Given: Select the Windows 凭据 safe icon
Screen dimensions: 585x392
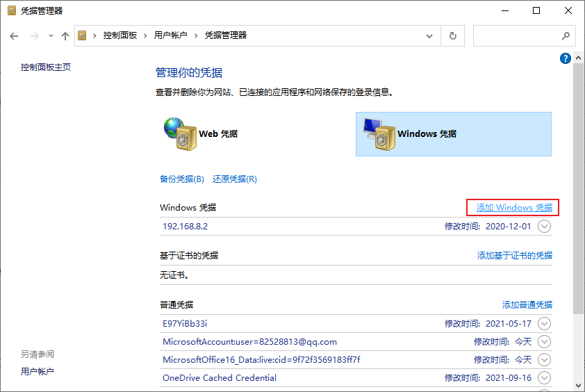Looking at the screenshot, I should coord(377,133).
